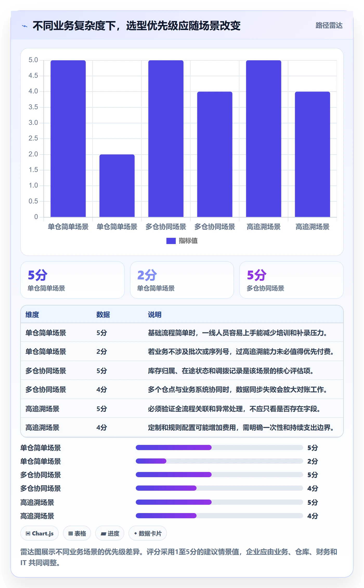
Task: Click the 多仓协同场景 progress bar showing 4分
Action: point(219,488)
